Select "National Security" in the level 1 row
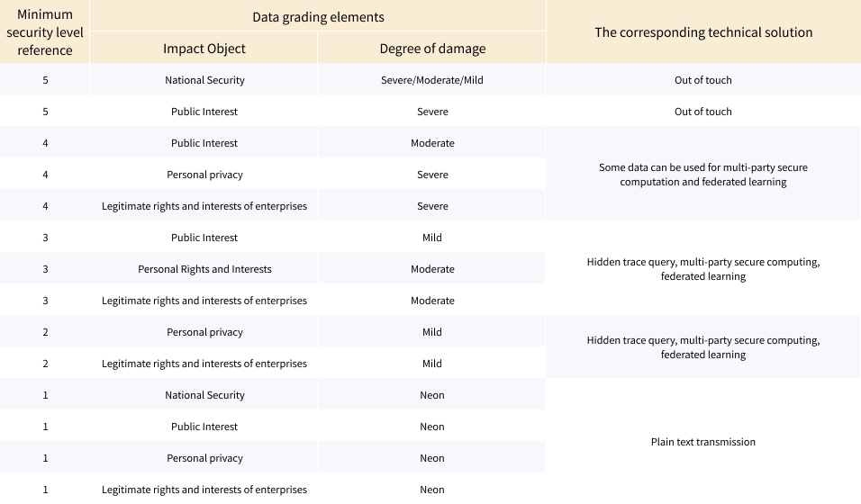The image size is (861, 504). click(204, 395)
